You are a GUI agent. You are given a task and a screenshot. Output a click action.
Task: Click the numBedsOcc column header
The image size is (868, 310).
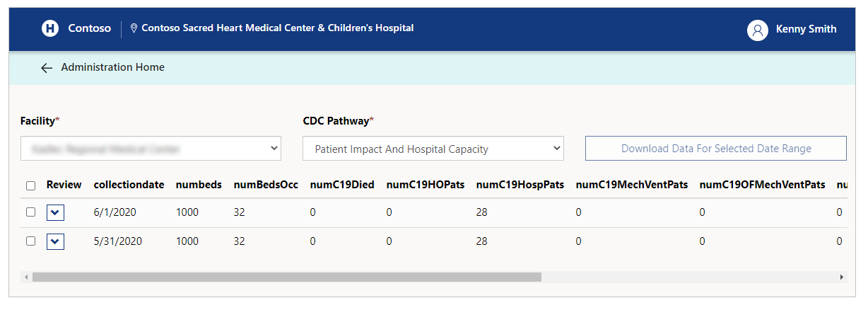pos(266,185)
